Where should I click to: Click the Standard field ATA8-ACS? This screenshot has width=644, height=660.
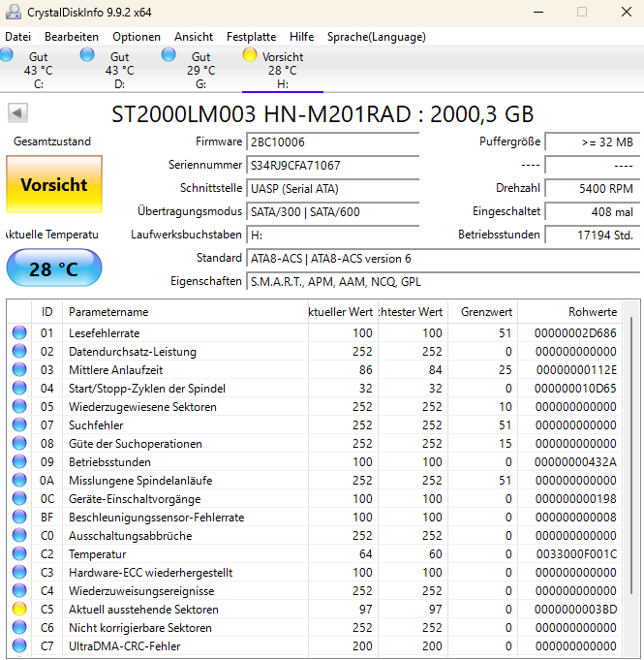(443, 258)
